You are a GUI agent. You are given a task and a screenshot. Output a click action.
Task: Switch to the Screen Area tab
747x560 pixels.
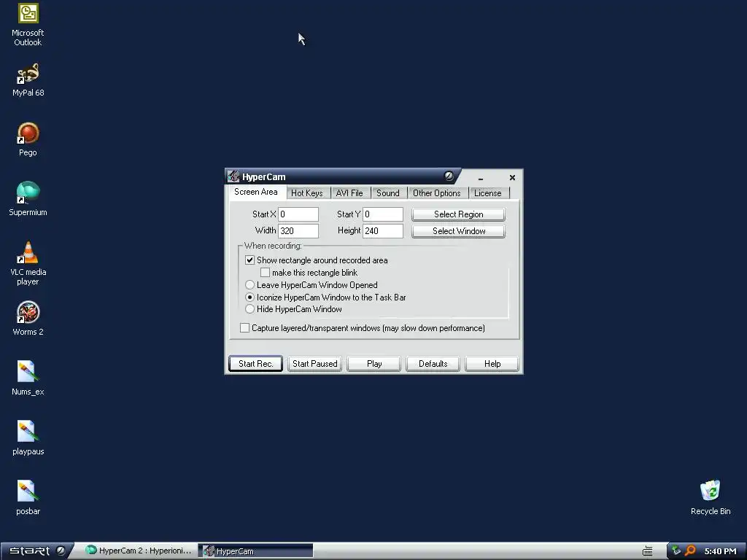[x=256, y=192]
